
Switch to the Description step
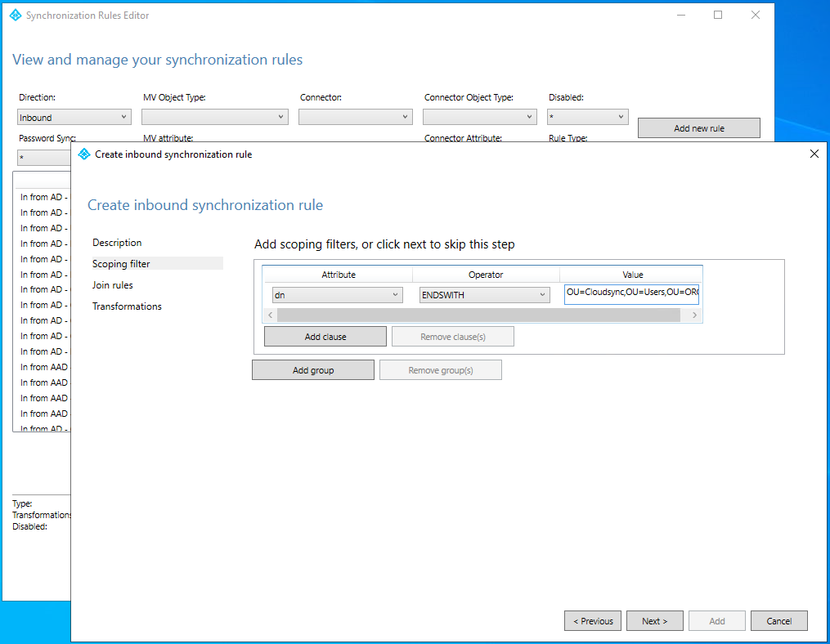[x=117, y=242]
